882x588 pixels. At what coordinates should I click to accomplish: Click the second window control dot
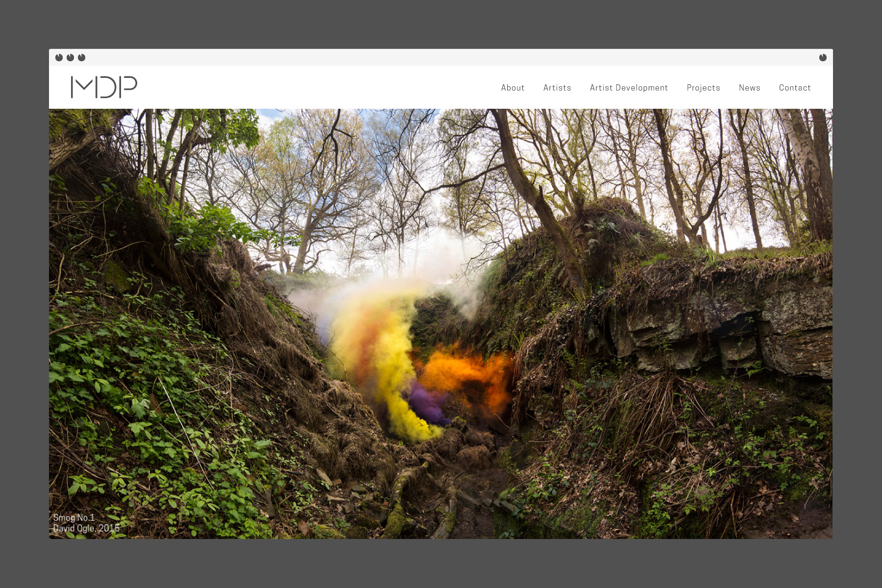70,57
